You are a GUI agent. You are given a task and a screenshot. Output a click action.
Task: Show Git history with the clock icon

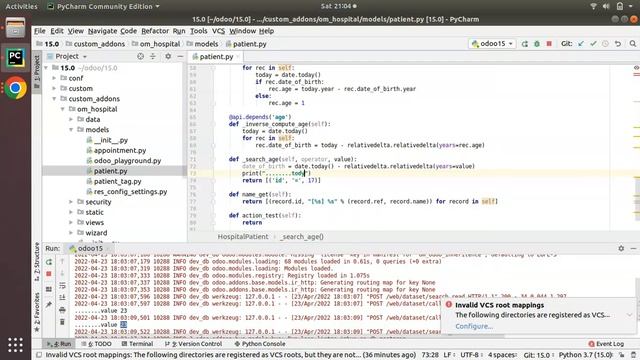[x=605, y=44]
